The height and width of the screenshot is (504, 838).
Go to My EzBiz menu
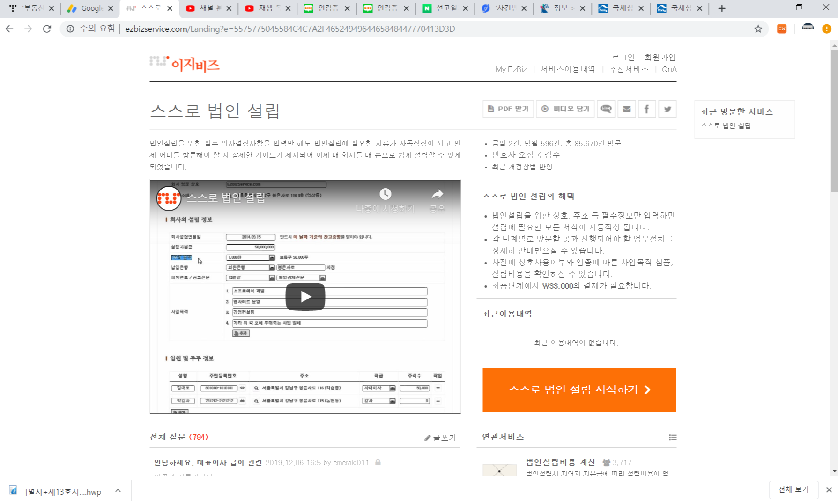(511, 69)
